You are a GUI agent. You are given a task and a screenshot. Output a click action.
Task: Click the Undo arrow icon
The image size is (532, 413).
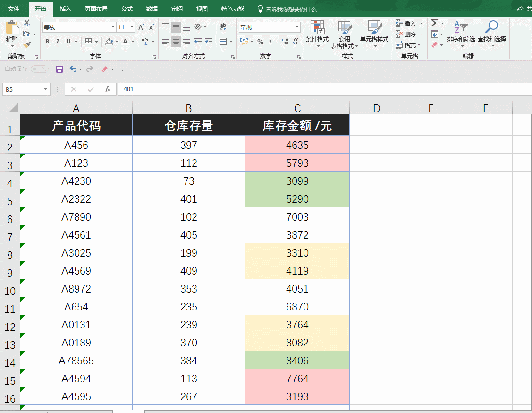click(73, 69)
